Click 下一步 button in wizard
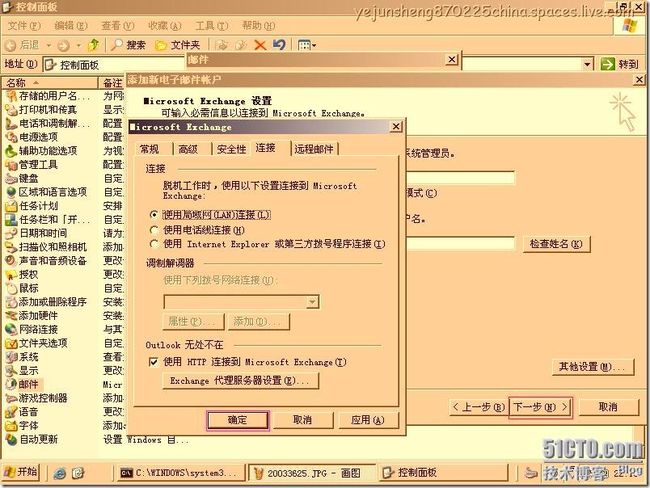 tap(540, 407)
